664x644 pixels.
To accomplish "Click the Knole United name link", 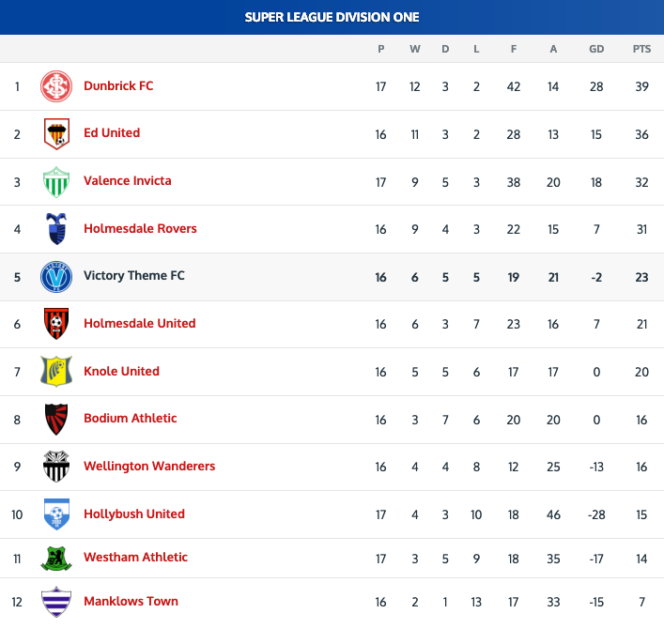I will (121, 371).
